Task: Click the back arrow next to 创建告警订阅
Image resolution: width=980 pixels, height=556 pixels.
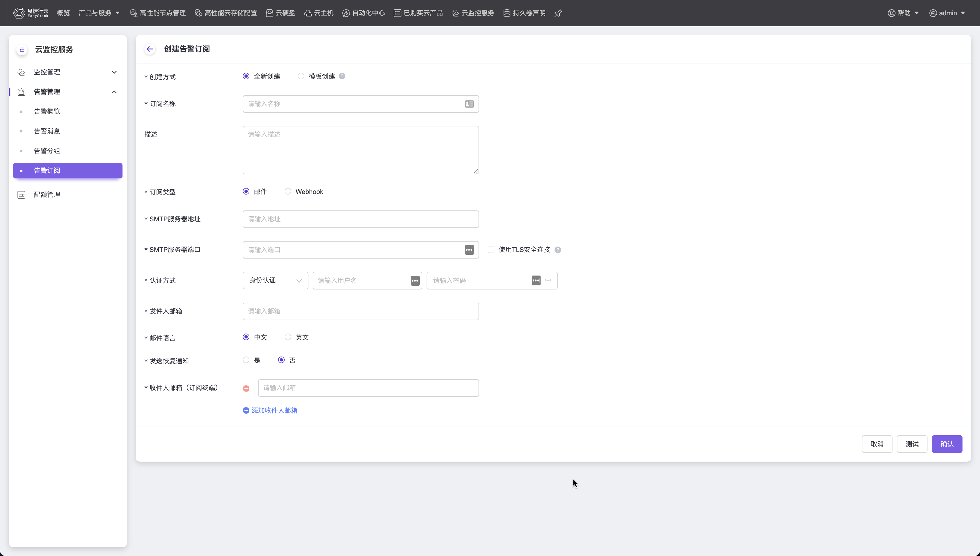Action: pos(150,49)
